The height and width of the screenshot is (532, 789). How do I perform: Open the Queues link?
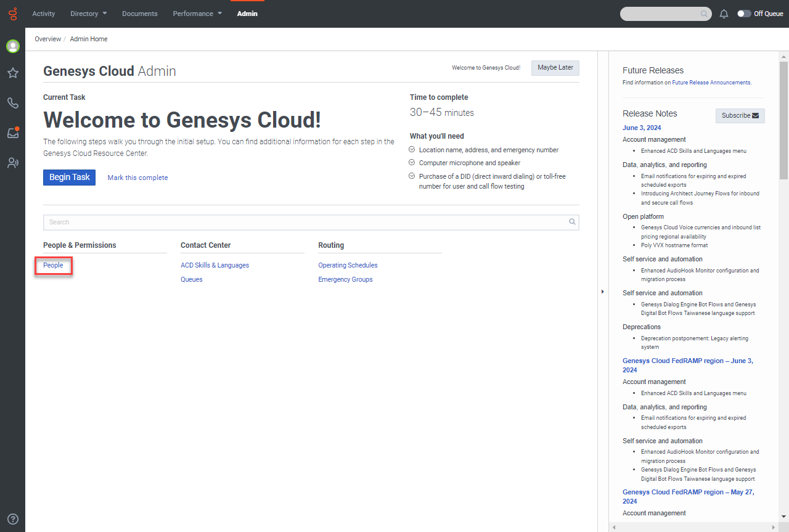(x=192, y=279)
